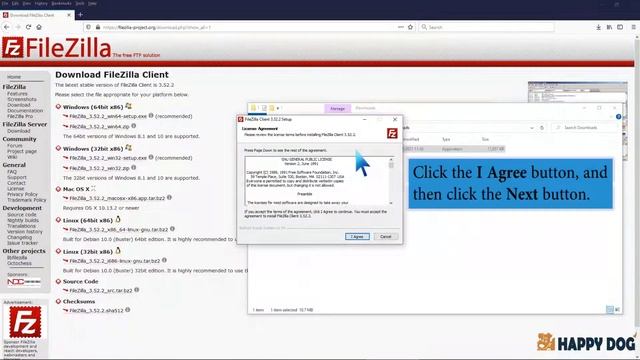Click the NDC sponsor logo
The width and height of the screenshot is (640, 360).
pos(24,282)
